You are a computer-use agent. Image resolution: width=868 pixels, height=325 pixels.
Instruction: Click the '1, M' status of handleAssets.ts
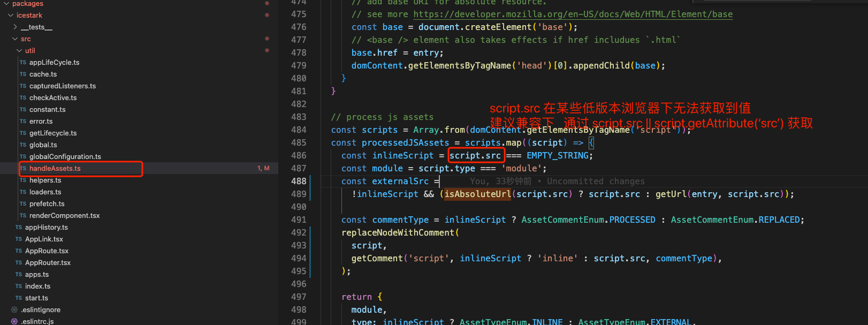[263, 168]
